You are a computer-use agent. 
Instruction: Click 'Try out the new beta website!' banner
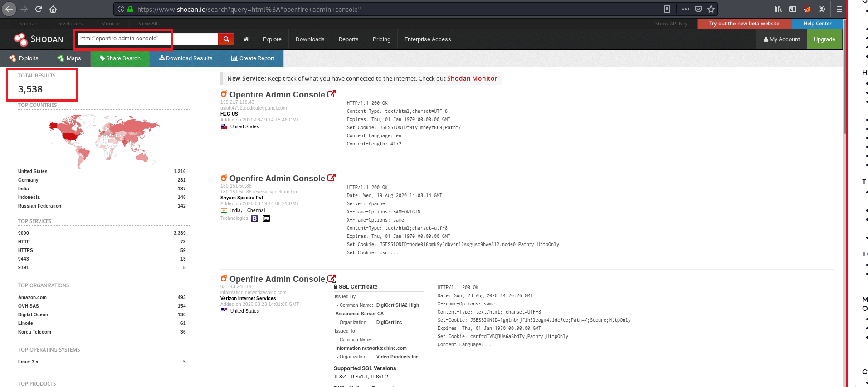[745, 24]
